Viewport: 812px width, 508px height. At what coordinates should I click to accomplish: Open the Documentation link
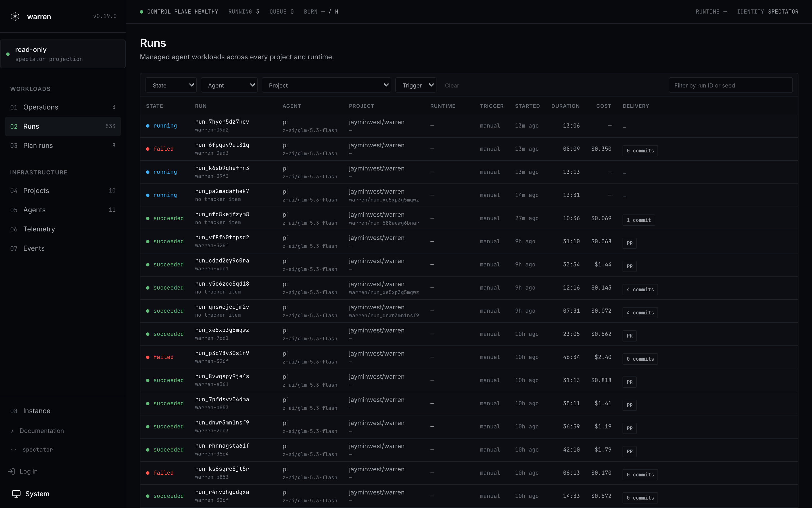coord(42,431)
